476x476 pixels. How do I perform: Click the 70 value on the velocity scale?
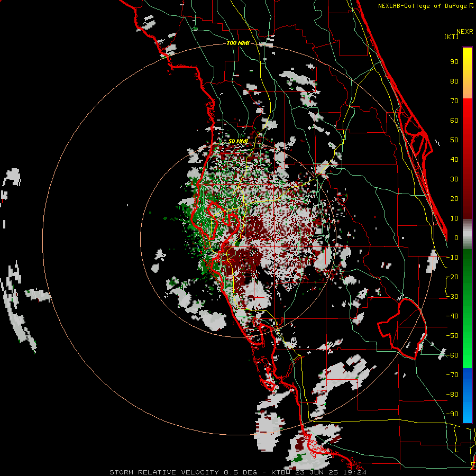click(x=454, y=101)
